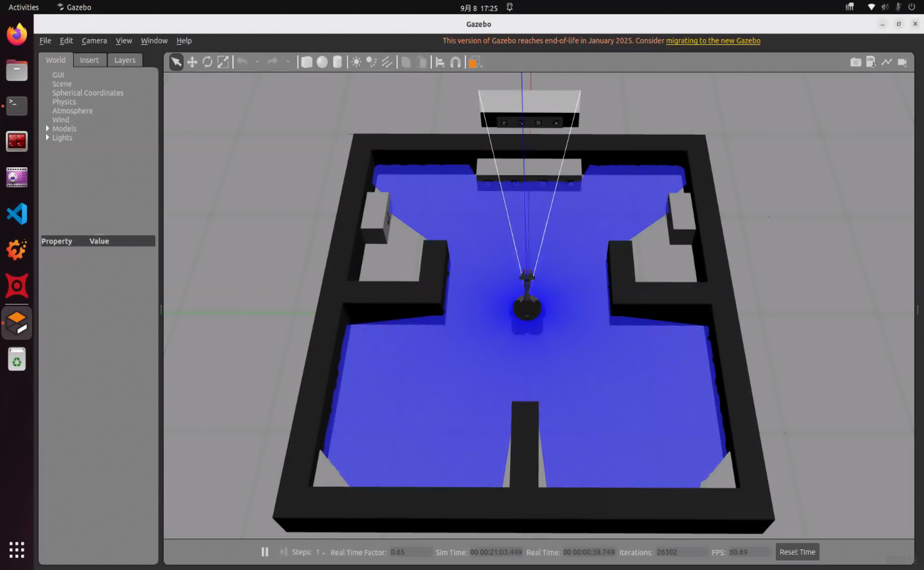Select the translate mode tool
Image resolution: width=924 pixels, height=570 pixels.
tap(192, 62)
